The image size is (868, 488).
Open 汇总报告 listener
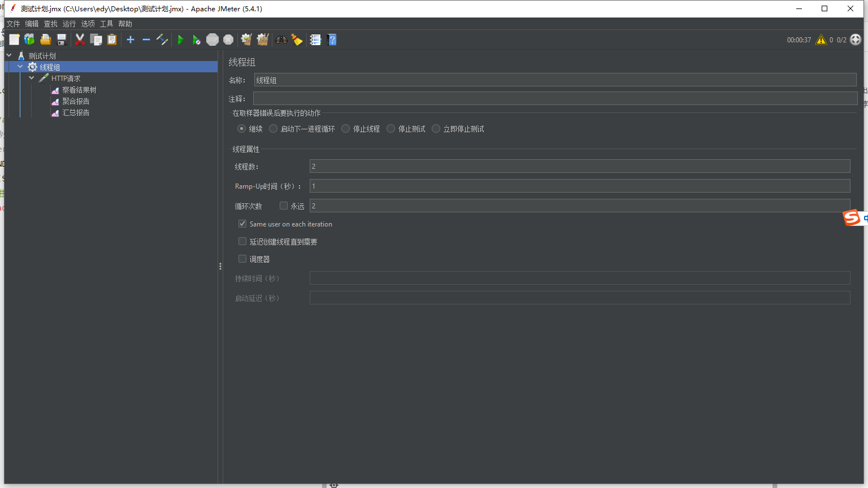pos(76,112)
